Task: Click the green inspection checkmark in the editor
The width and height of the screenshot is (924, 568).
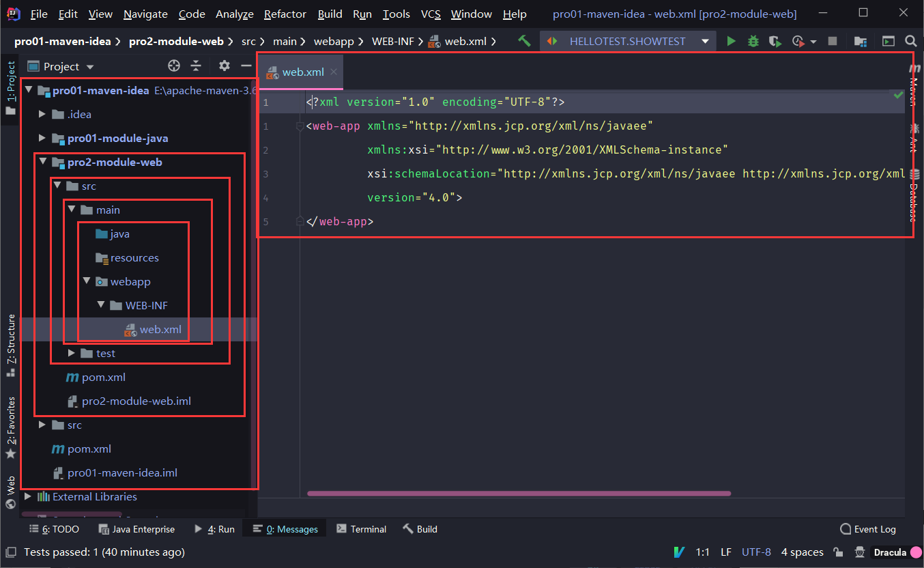Action: 899,96
